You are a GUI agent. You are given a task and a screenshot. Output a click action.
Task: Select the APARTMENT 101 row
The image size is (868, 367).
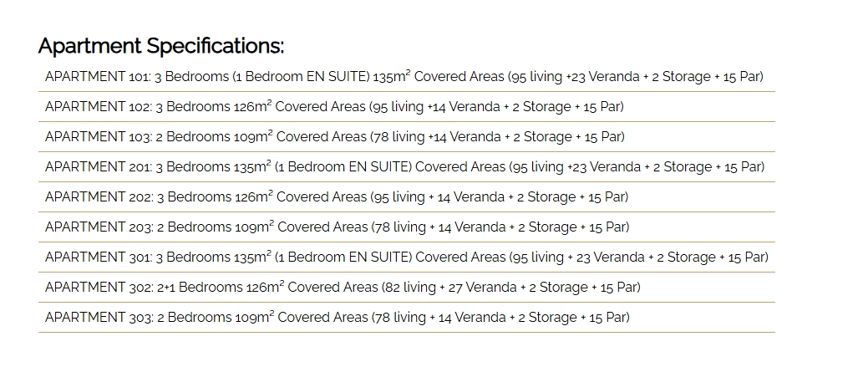click(x=404, y=77)
